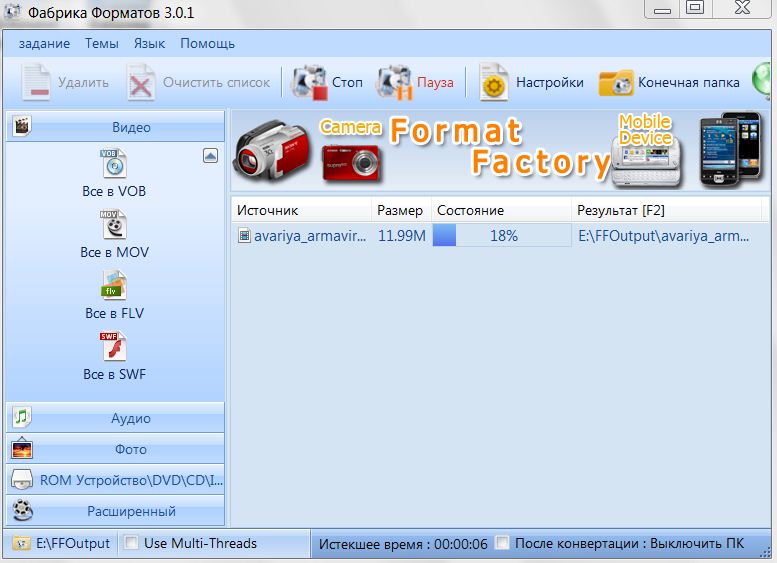
Task: Click the Аудио music note icon
Action: pos(21,417)
